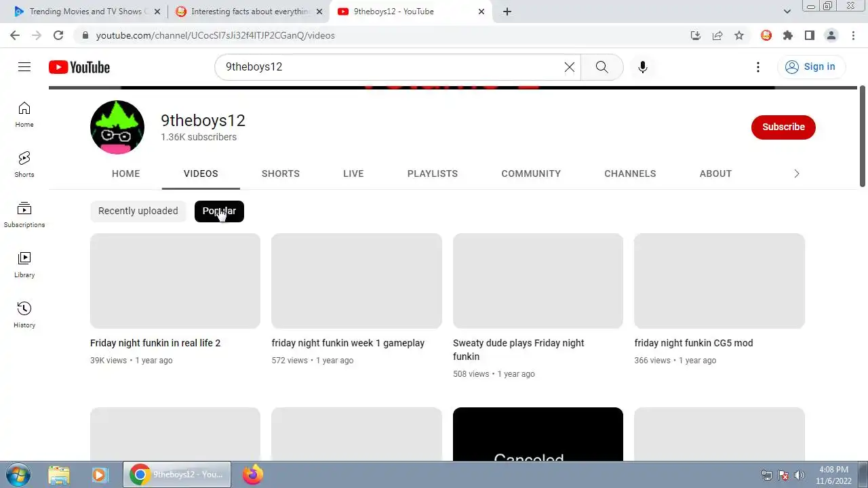This screenshot has width=868, height=488.
Task: Open the LIVE channel tab
Action: click(x=353, y=174)
